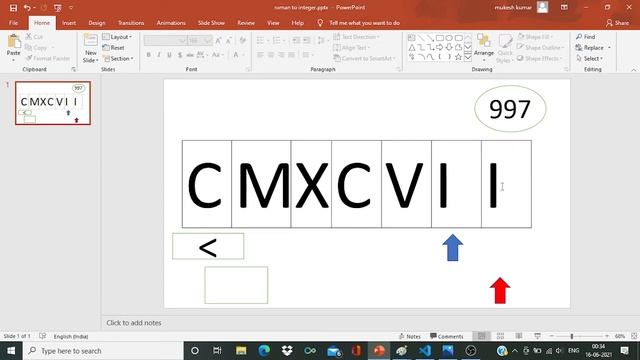
Task: Save the presentation with the Save icon
Action: point(13,7)
